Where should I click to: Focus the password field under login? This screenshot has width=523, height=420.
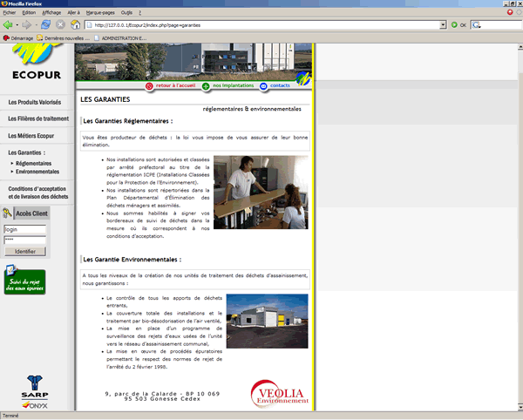(x=25, y=240)
